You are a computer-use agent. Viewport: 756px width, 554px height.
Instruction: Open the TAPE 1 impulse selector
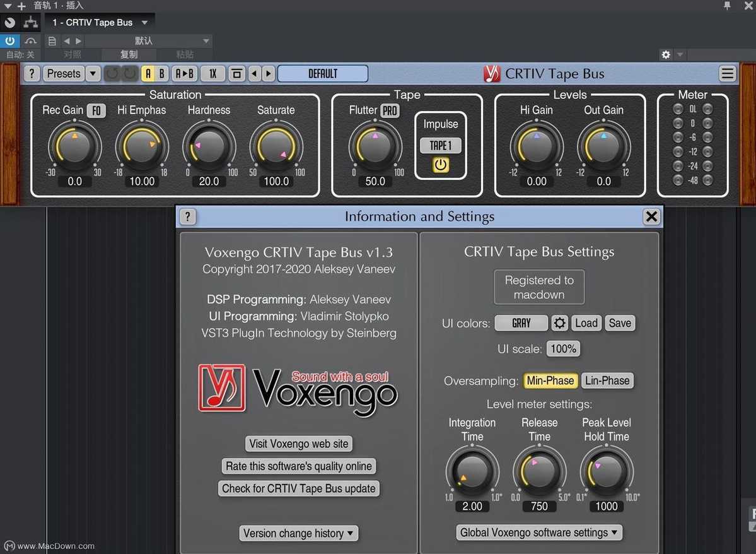pyautogui.click(x=441, y=145)
